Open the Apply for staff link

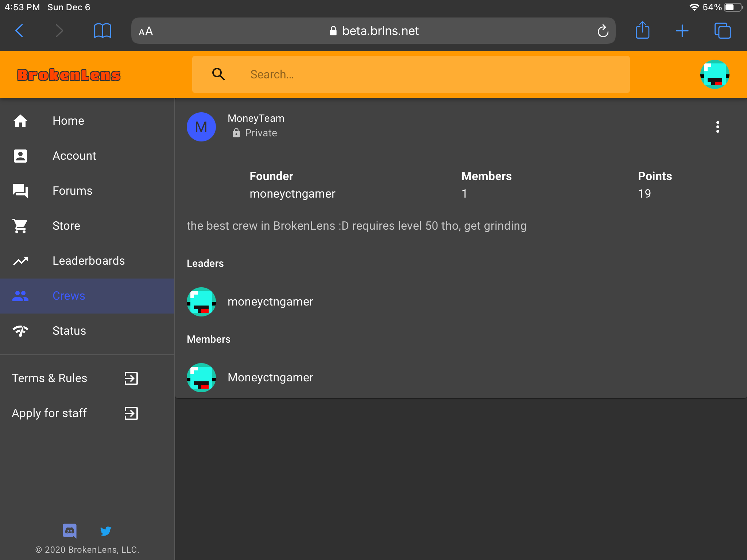(x=75, y=413)
